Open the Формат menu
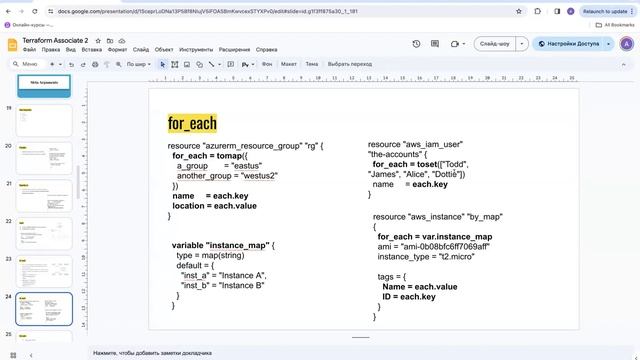Viewport: 640px width, 360px height. pyautogui.click(x=117, y=50)
